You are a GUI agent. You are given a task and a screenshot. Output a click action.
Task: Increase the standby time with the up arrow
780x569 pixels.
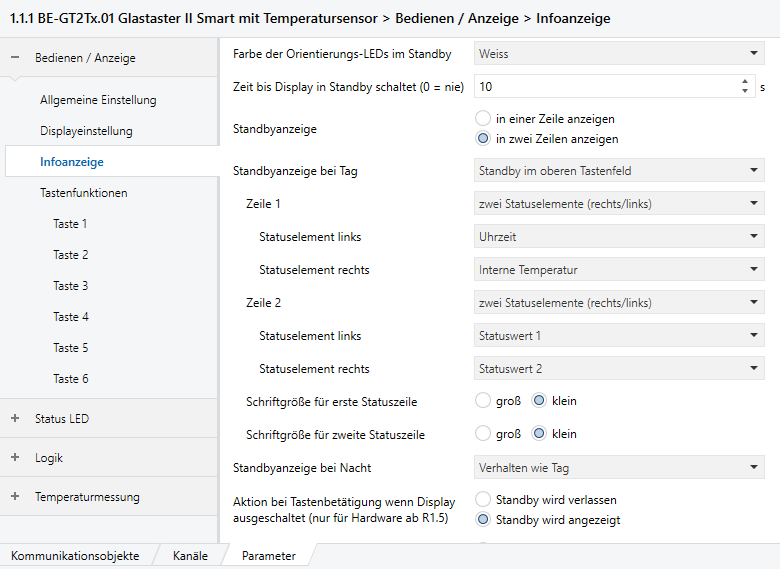[745, 82]
